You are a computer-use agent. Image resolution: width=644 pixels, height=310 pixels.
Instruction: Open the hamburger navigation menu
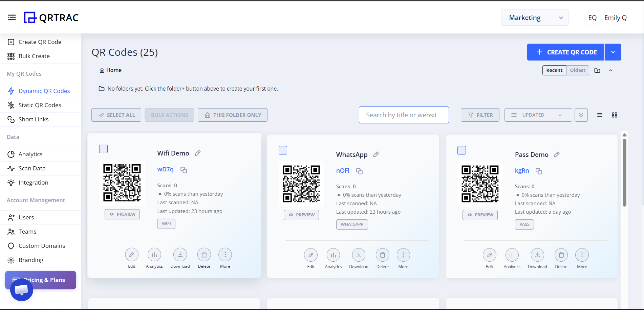click(x=12, y=17)
